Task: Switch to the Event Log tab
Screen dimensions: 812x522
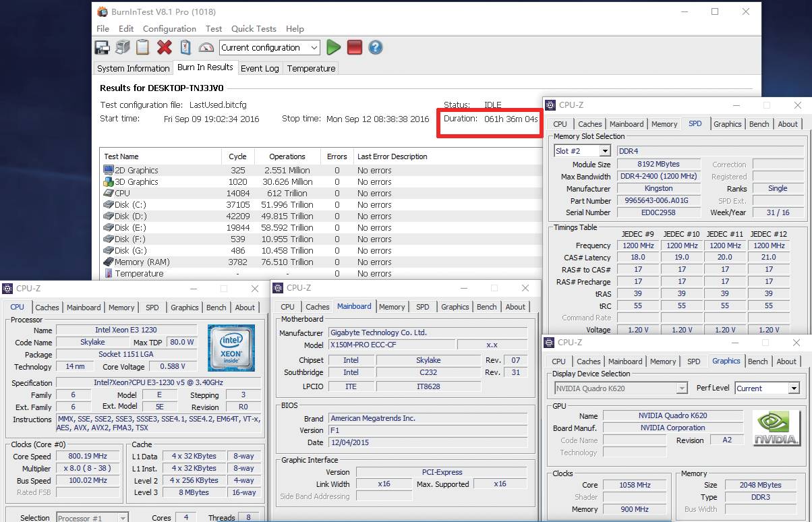Action: (x=260, y=68)
